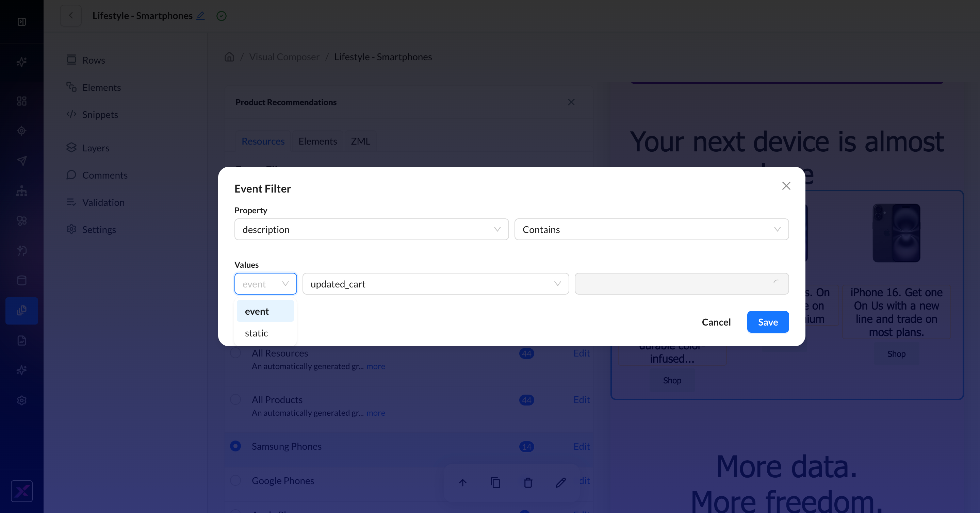The width and height of the screenshot is (980, 513).
Task: Click the move-up arrow in the floating toolbar
Action: 463,483
